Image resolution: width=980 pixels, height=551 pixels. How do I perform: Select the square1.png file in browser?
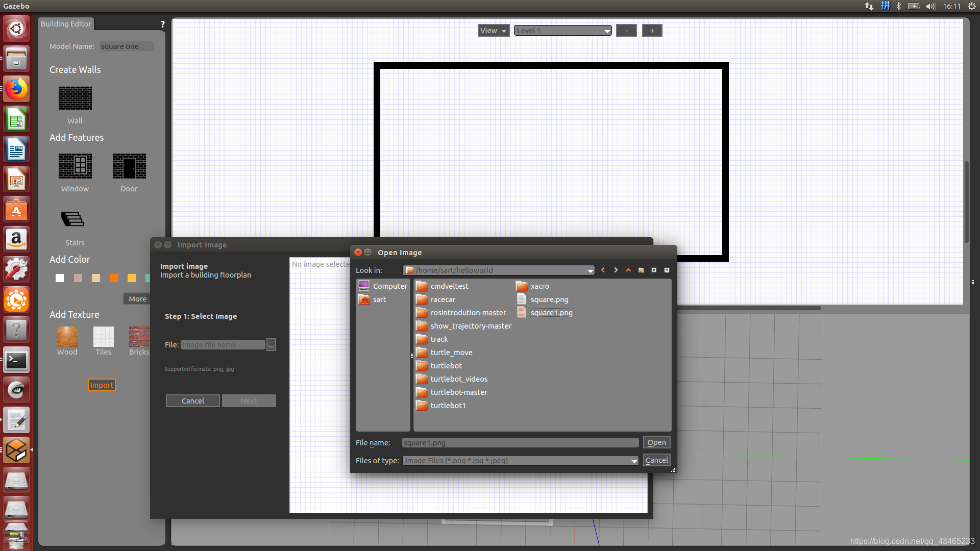click(x=551, y=312)
